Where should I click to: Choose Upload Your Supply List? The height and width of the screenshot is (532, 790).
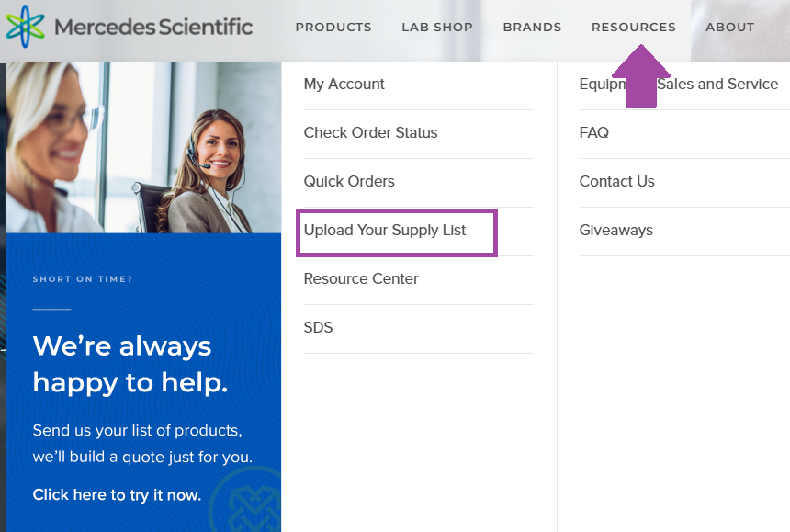point(385,231)
